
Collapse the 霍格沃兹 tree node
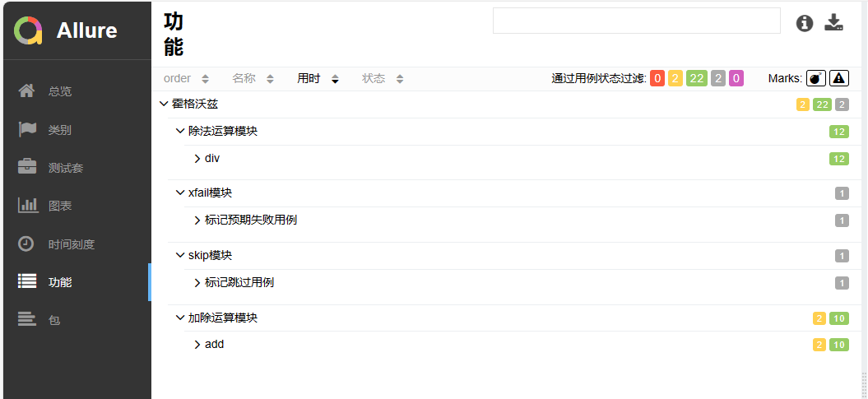click(163, 104)
